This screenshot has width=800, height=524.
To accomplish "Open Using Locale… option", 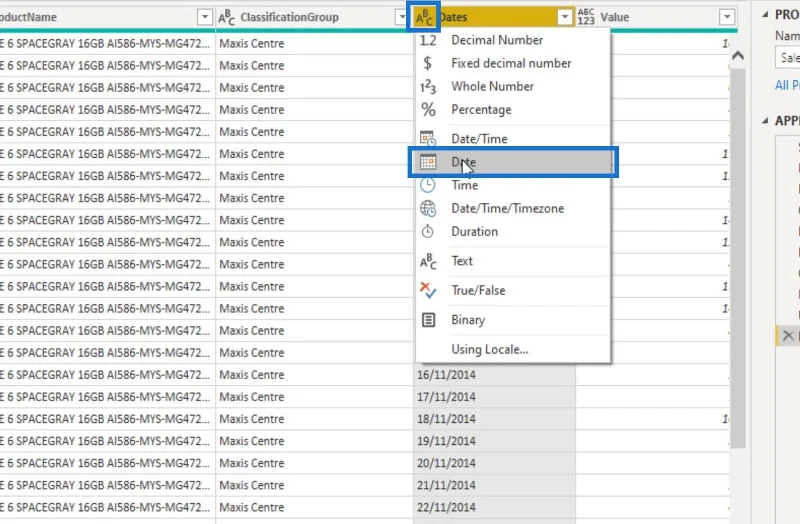I will click(513, 350).
